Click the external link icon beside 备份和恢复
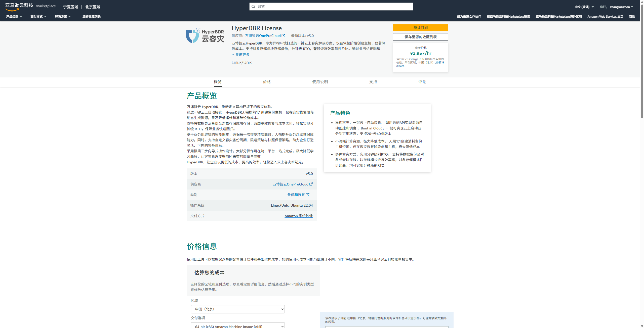This screenshot has width=644, height=328. click(308, 195)
